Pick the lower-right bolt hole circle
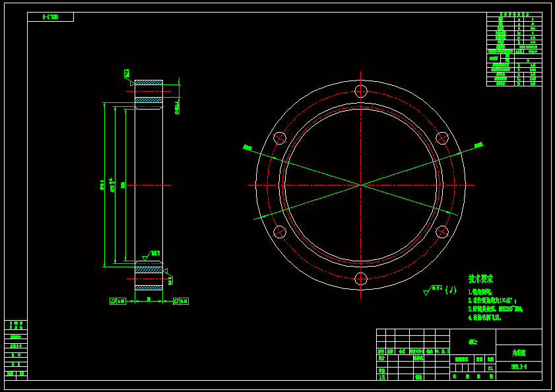The width and height of the screenshot is (555, 392). tap(442, 232)
